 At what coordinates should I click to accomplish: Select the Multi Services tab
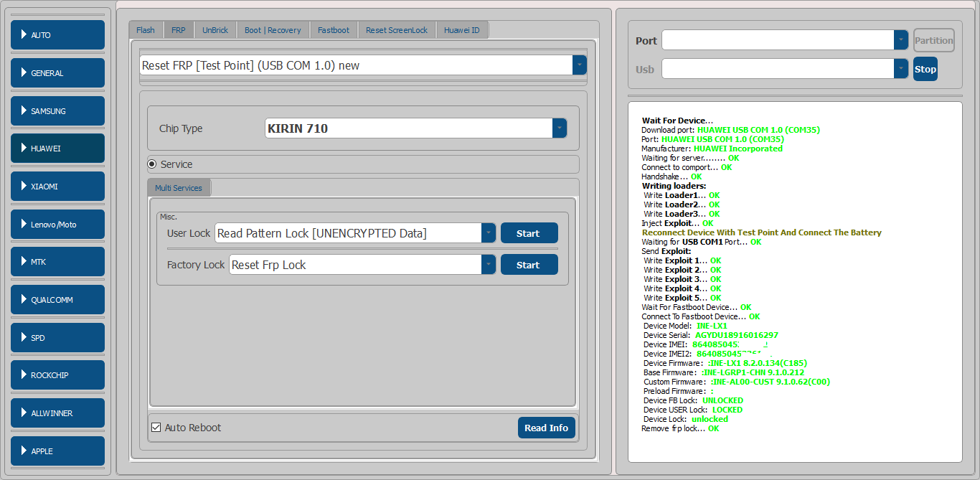179,188
